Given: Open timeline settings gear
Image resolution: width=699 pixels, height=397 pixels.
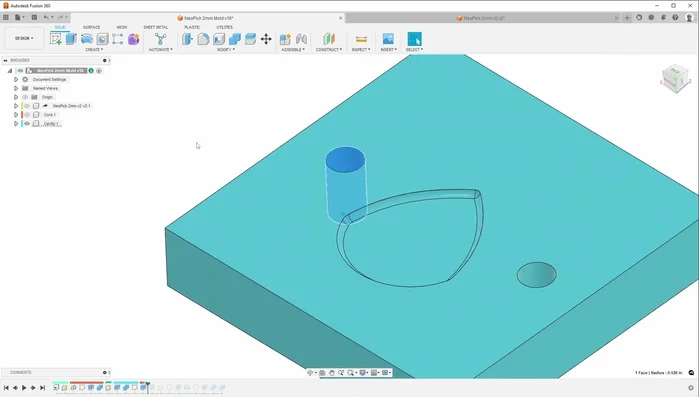Looking at the screenshot, I should (691, 388).
